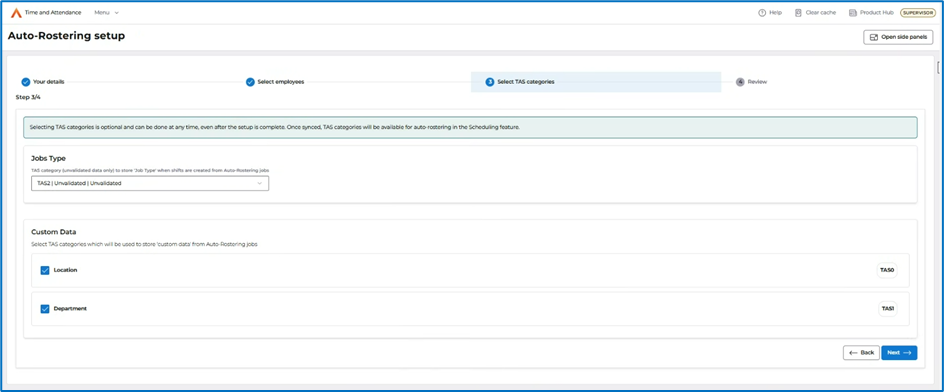Click the TAS1 badge
944x392 pixels.
[887, 309]
